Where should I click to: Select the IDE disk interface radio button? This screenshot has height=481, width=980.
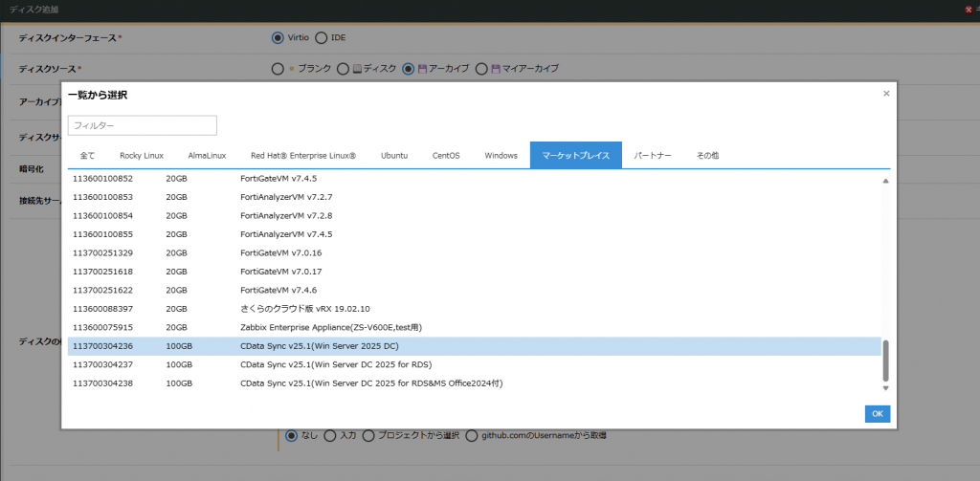(321, 38)
